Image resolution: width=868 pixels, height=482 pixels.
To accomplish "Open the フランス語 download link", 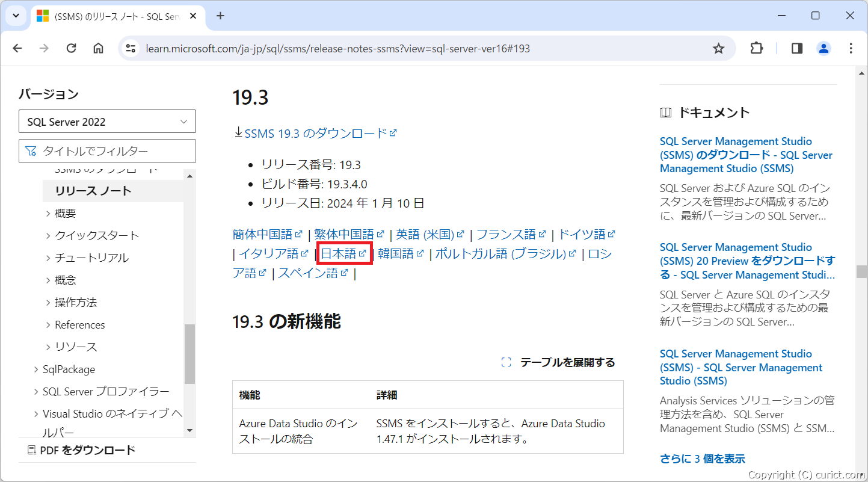I will click(511, 234).
